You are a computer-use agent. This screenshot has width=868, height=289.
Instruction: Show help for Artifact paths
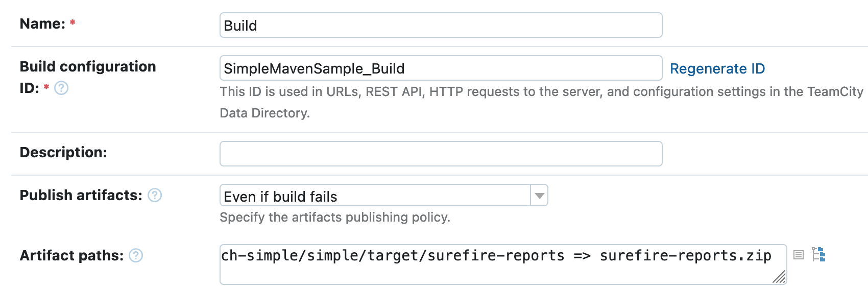click(x=136, y=255)
